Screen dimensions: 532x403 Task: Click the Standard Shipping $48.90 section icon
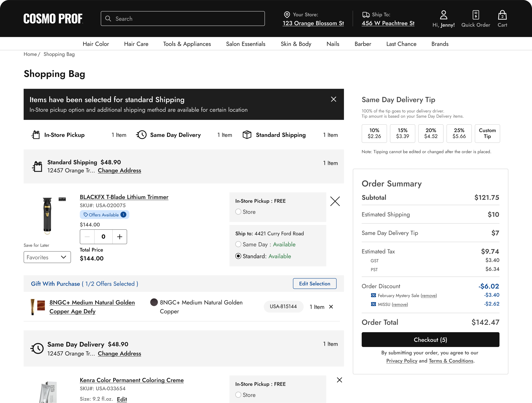(x=37, y=166)
